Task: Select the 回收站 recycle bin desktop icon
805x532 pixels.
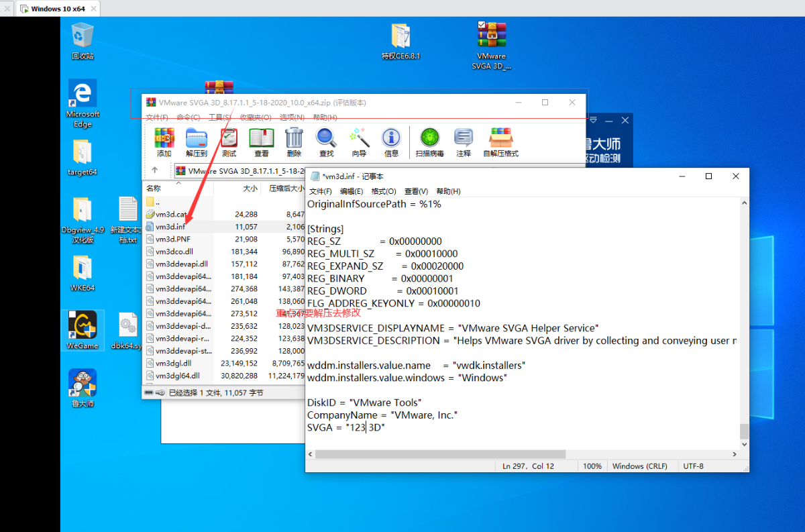Action: coord(83,41)
